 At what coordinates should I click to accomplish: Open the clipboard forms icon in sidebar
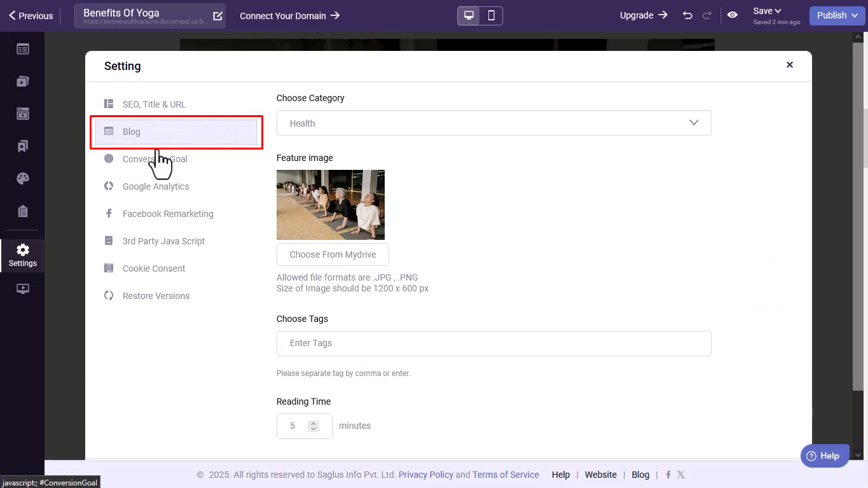pyautogui.click(x=23, y=211)
